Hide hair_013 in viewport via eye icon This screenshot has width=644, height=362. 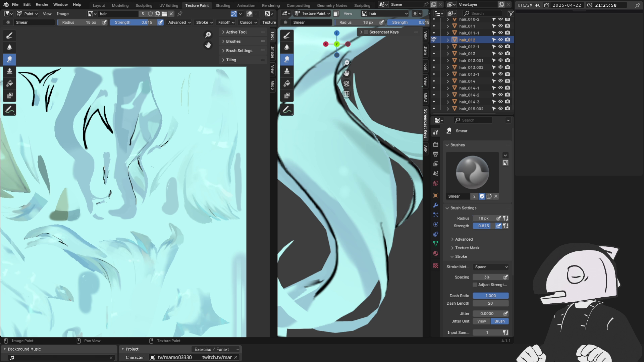(500, 53)
